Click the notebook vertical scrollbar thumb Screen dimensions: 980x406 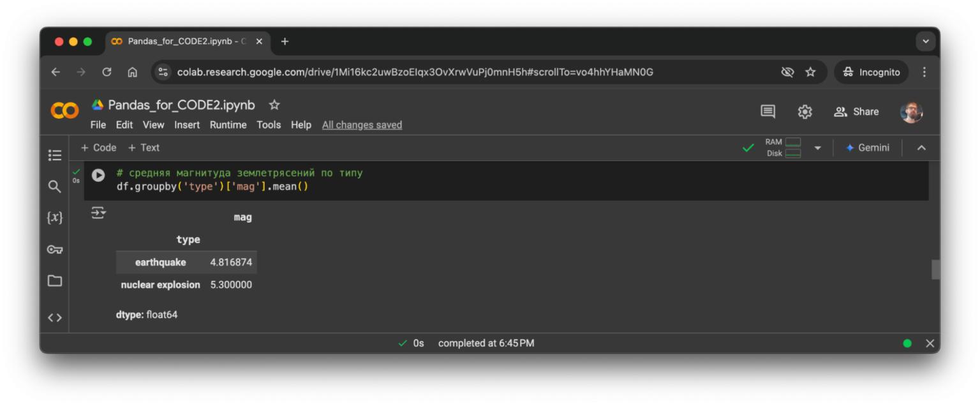(x=935, y=269)
